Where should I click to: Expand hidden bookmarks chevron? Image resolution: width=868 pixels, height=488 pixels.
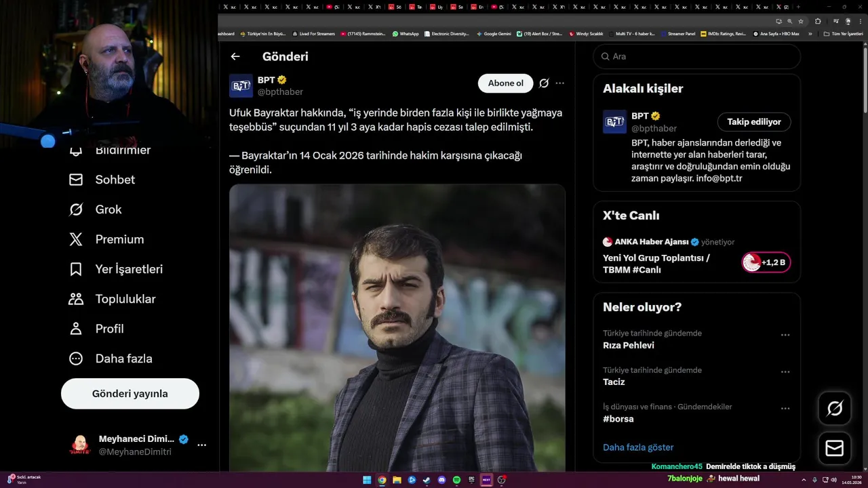point(810,33)
